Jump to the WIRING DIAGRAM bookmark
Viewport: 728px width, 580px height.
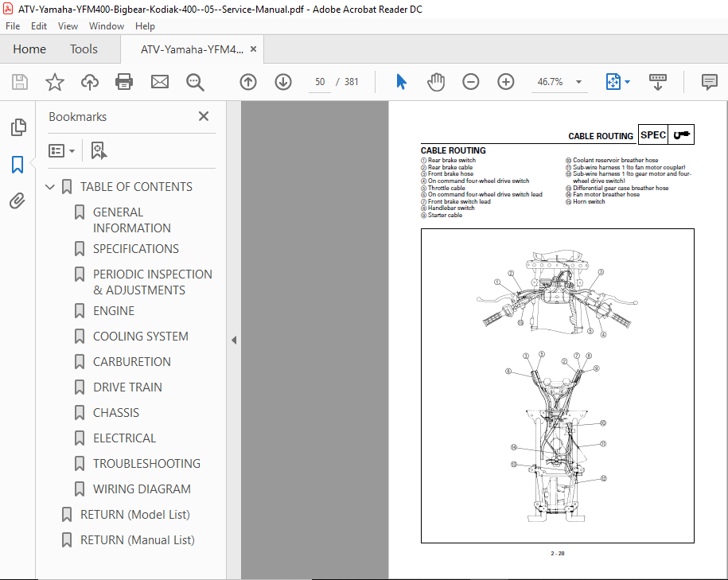point(142,489)
